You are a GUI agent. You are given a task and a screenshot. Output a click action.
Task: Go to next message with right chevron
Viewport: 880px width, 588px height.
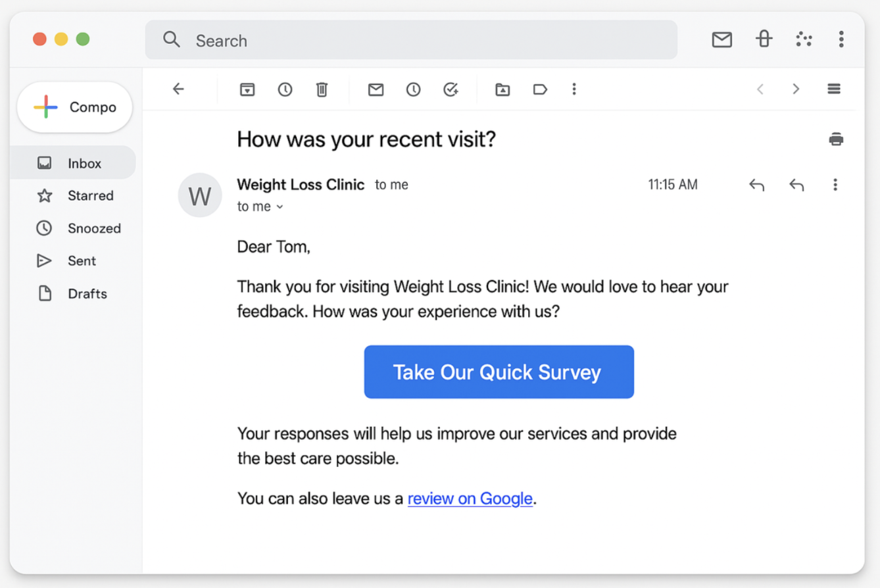(x=796, y=89)
